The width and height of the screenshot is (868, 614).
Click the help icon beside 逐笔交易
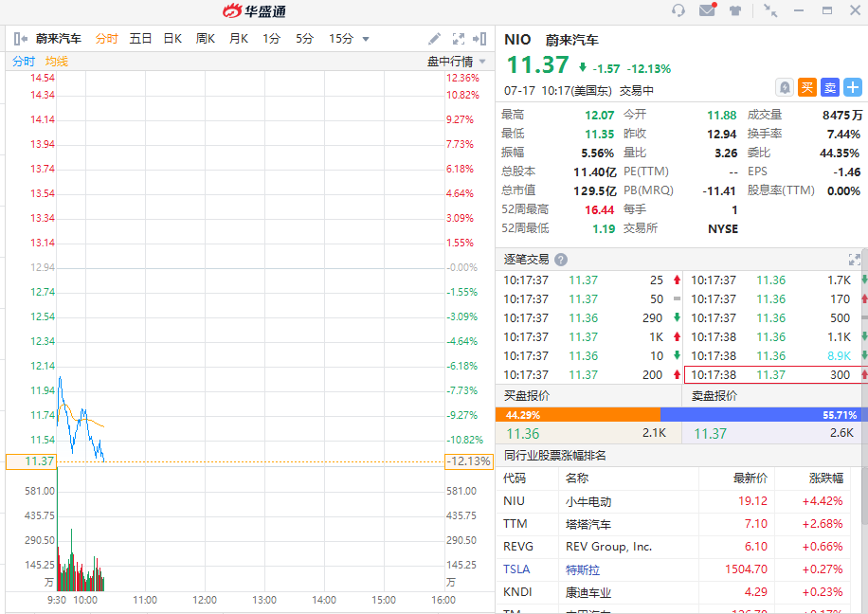561,260
